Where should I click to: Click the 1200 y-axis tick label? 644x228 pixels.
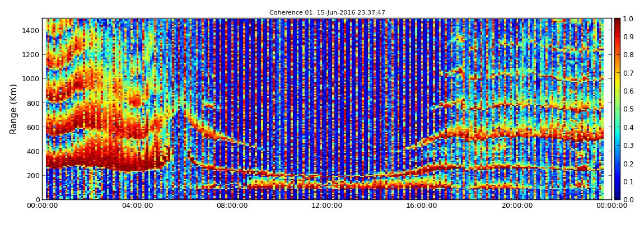[x=31, y=55]
